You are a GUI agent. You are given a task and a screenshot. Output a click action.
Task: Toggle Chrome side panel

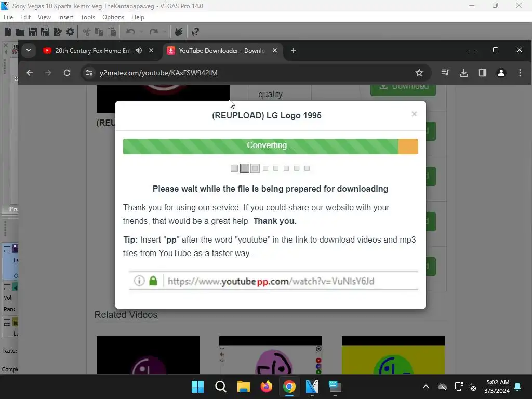coord(483,73)
